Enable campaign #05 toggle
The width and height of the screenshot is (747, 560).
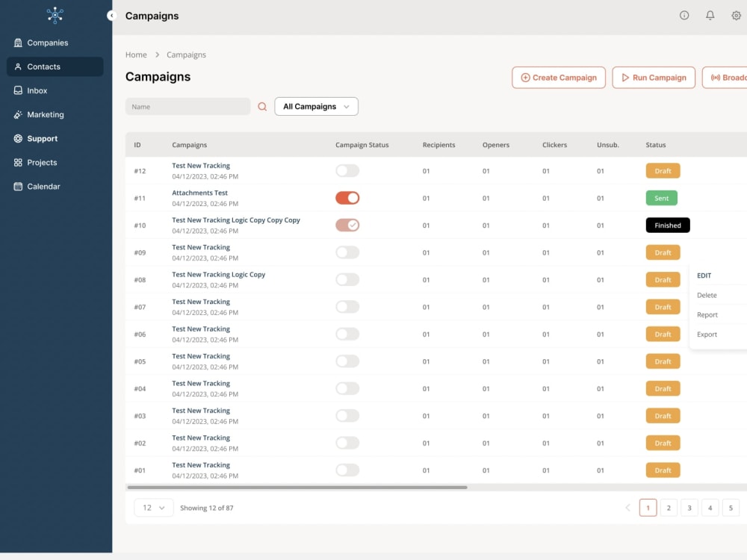click(x=347, y=361)
